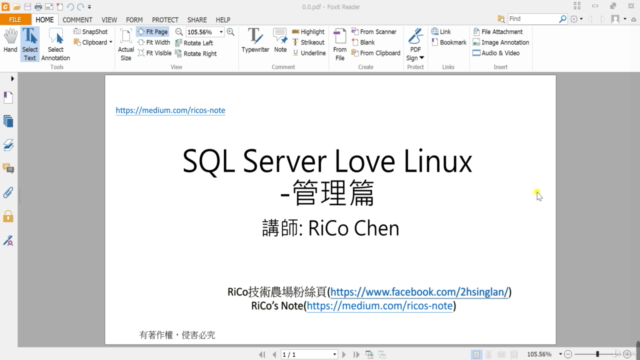
Task: Toggle Fit Page view
Action: coord(153,31)
